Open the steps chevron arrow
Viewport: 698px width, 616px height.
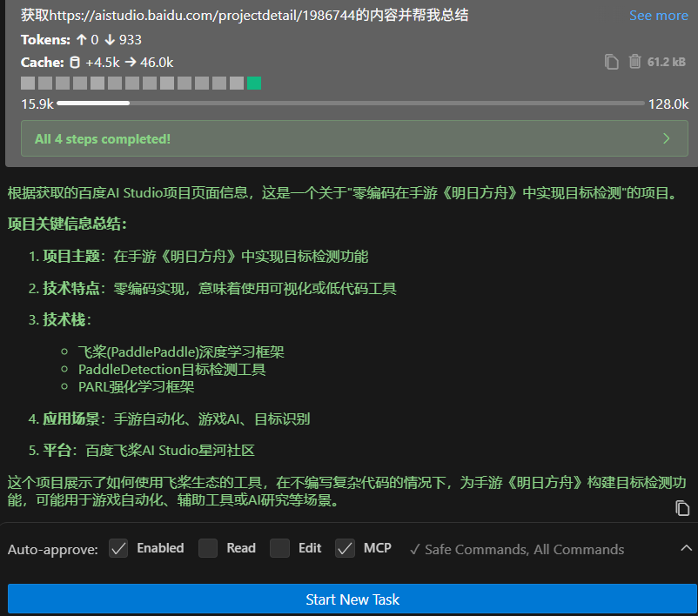pos(667,138)
